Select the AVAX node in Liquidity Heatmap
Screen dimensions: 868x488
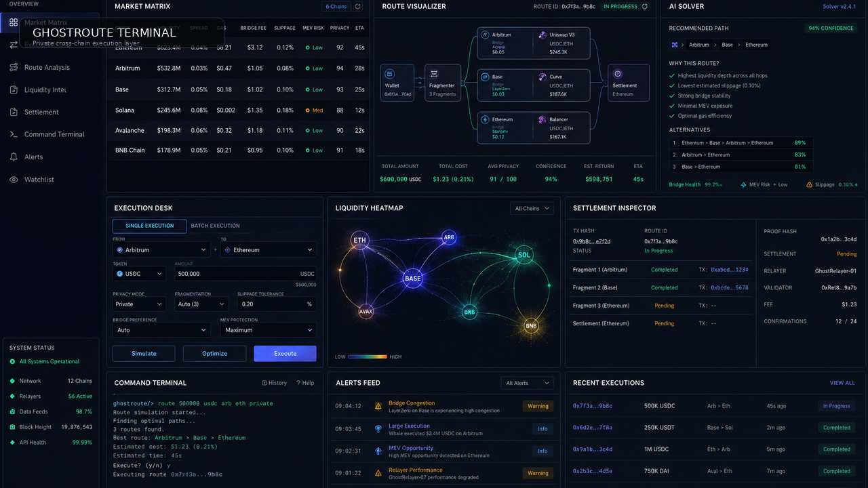[x=366, y=312]
